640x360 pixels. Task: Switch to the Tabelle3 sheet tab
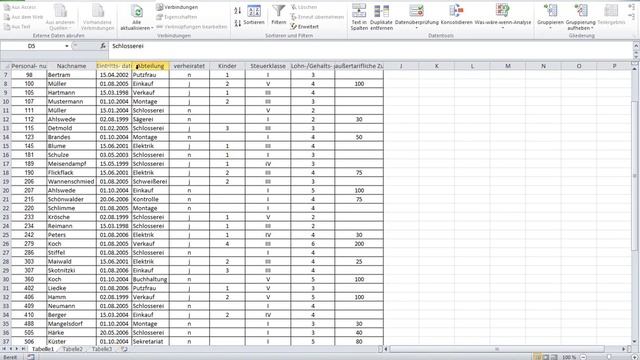pyautogui.click(x=102, y=349)
